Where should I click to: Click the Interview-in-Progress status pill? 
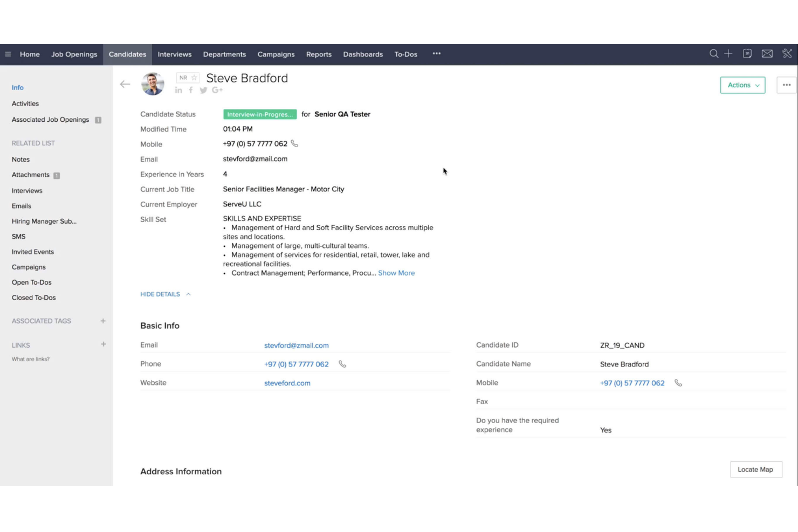coord(260,114)
